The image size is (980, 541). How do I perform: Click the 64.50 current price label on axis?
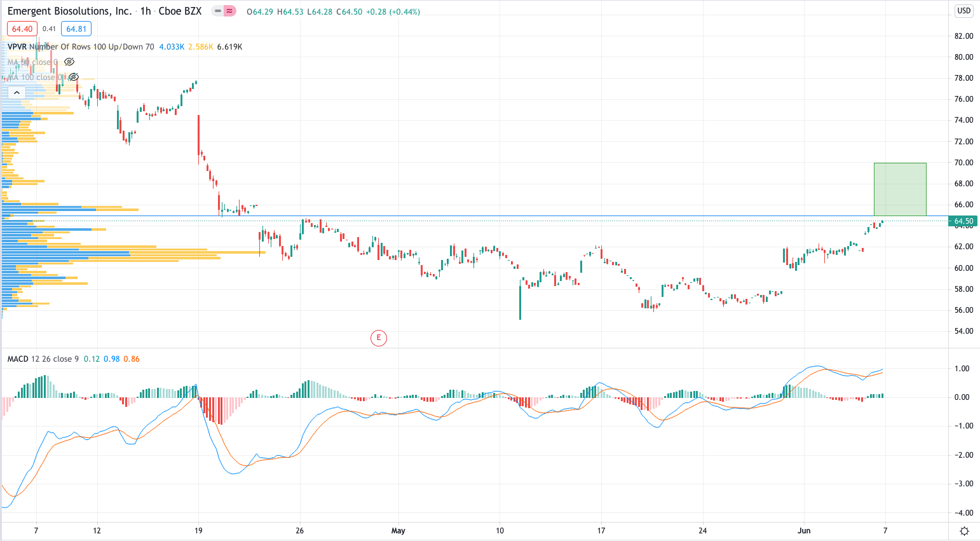(963, 221)
